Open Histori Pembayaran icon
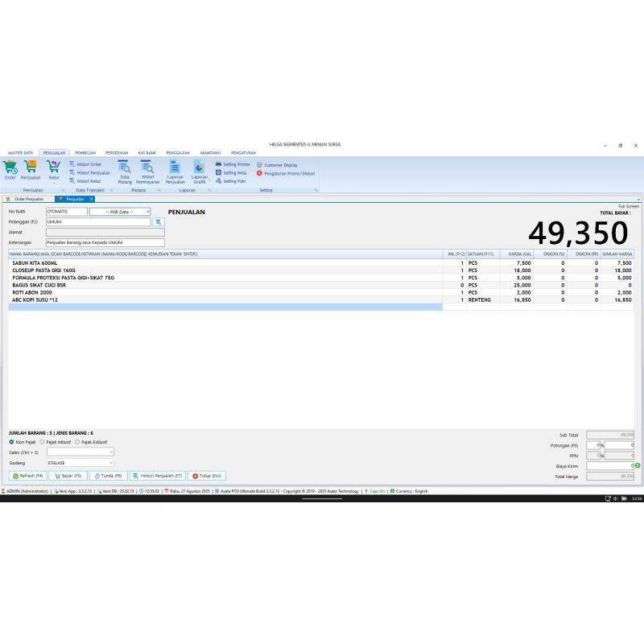This screenshot has height=644, width=644. 147,169
